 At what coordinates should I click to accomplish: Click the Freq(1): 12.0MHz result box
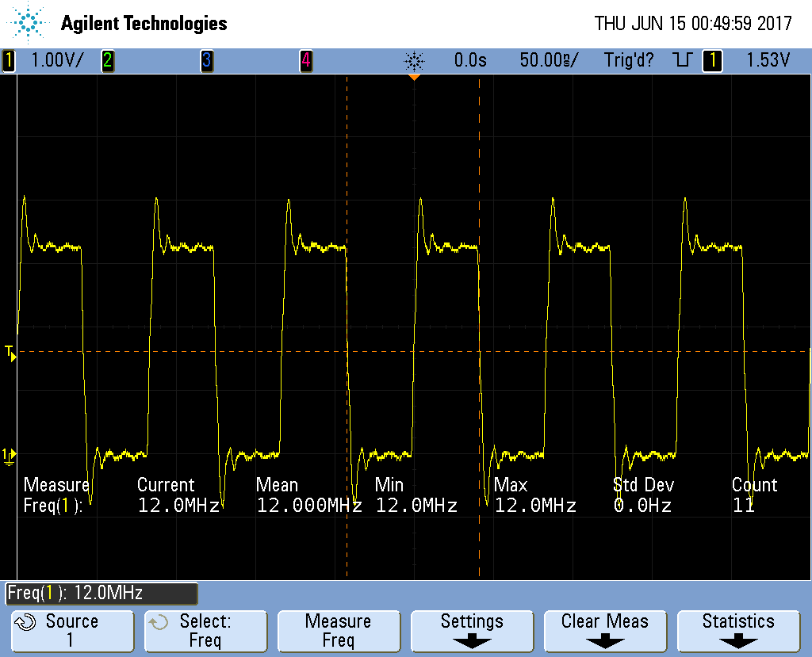101,594
